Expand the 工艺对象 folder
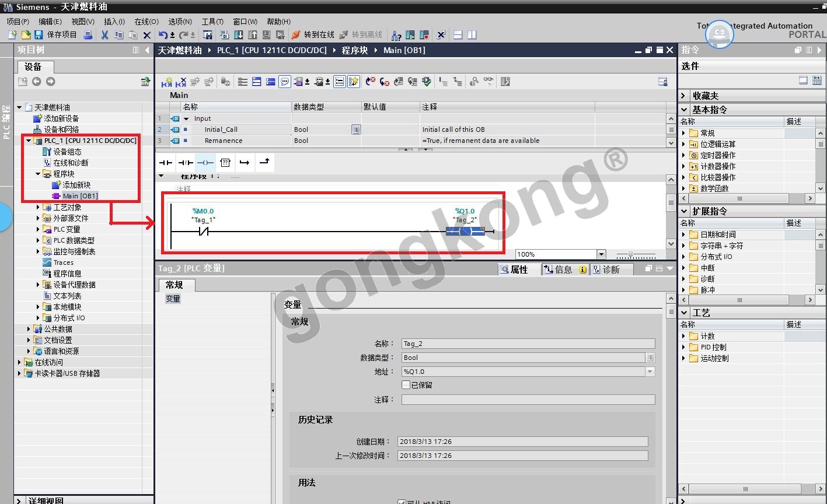This screenshot has width=827, height=504. [38, 207]
